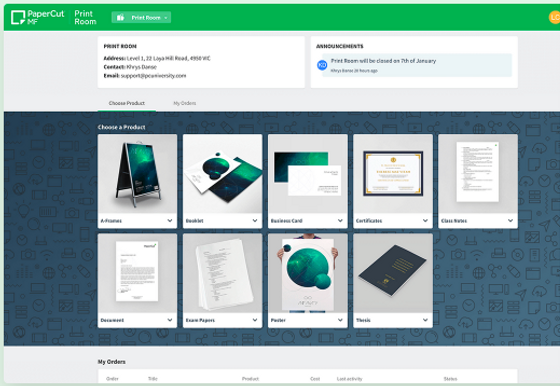Click the Product column header
The image size is (560, 386).
click(x=250, y=379)
